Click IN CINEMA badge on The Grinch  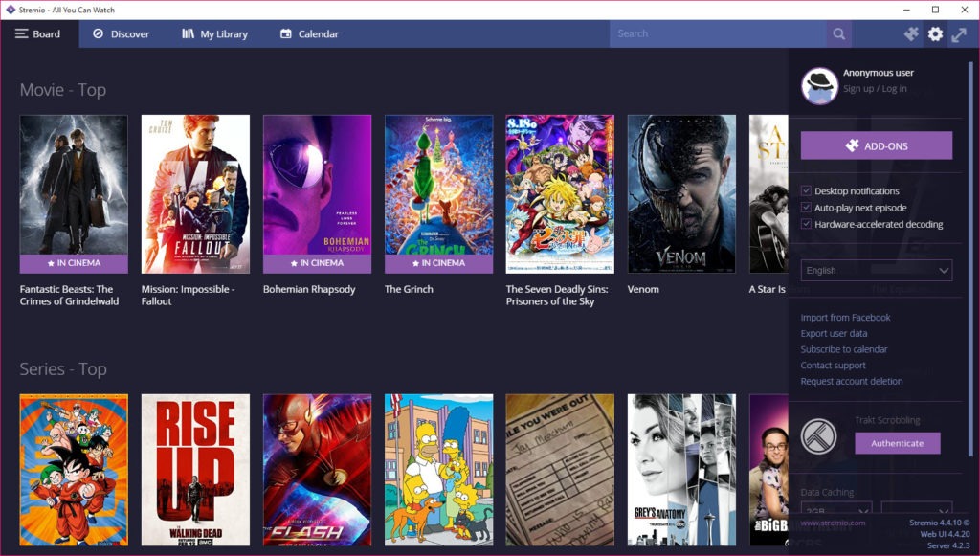438,263
